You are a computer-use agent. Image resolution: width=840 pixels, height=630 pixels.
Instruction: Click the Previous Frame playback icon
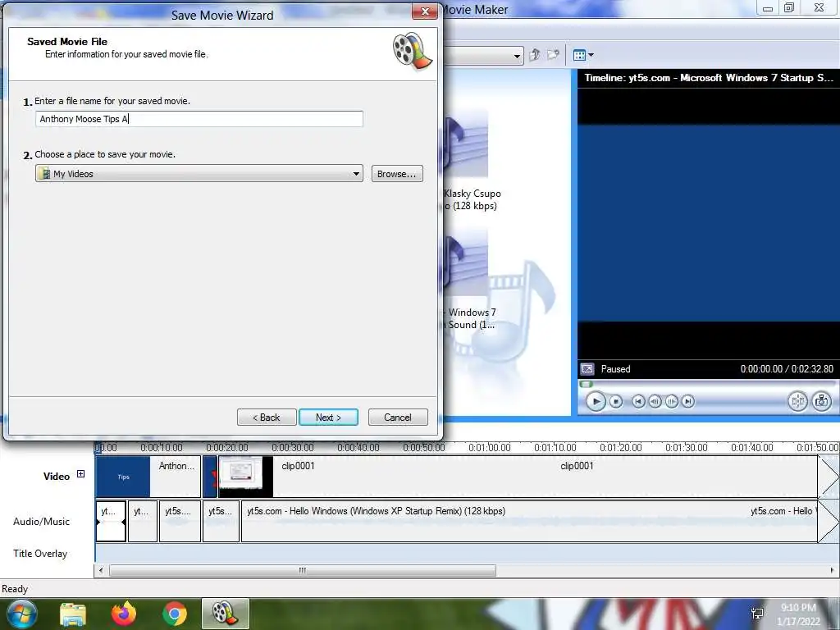pyautogui.click(x=655, y=401)
